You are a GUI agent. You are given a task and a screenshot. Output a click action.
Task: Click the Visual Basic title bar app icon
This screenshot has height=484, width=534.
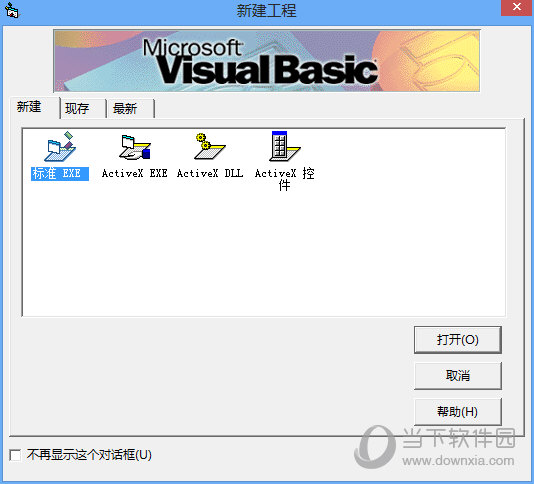click(x=12, y=10)
